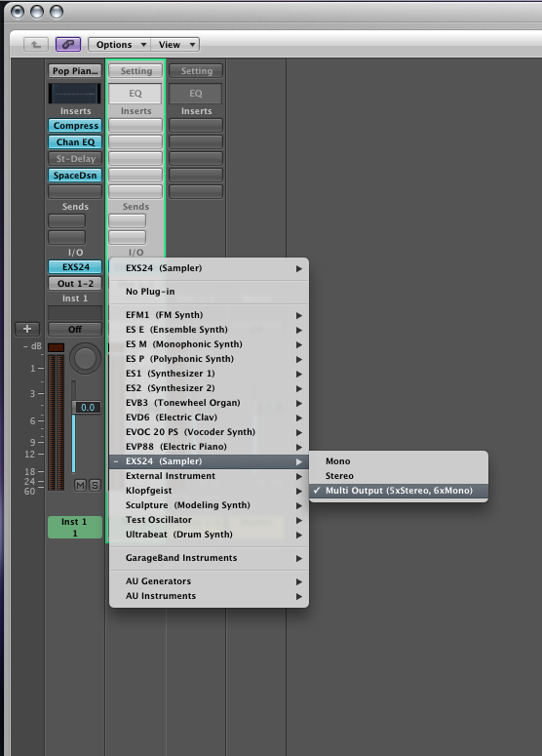Expand Sculpture (Modeling Synth) submenu

pos(209,505)
